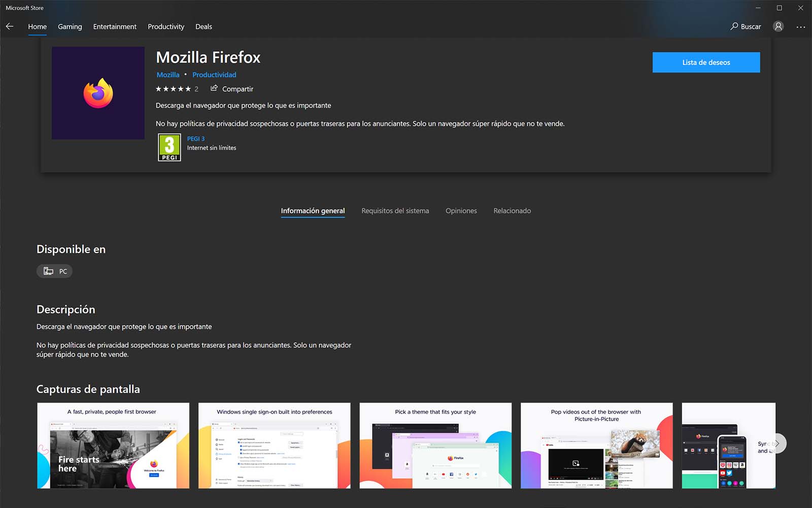This screenshot has height=508, width=812.
Task: Open the Buscar search icon
Action: pos(734,26)
